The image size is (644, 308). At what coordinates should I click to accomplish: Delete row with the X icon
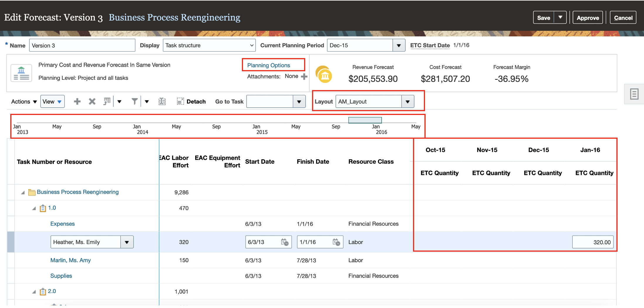[x=92, y=101]
